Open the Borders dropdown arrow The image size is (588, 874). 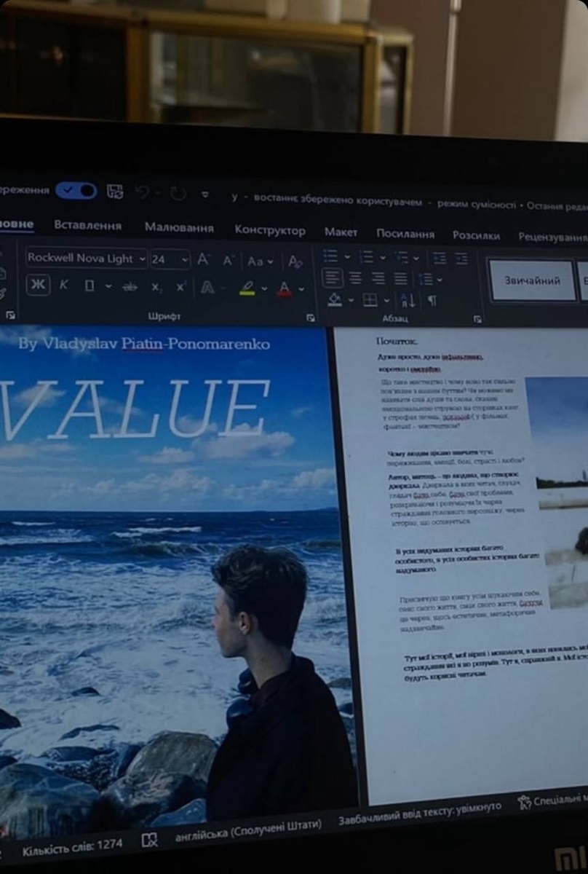point(386,301)
